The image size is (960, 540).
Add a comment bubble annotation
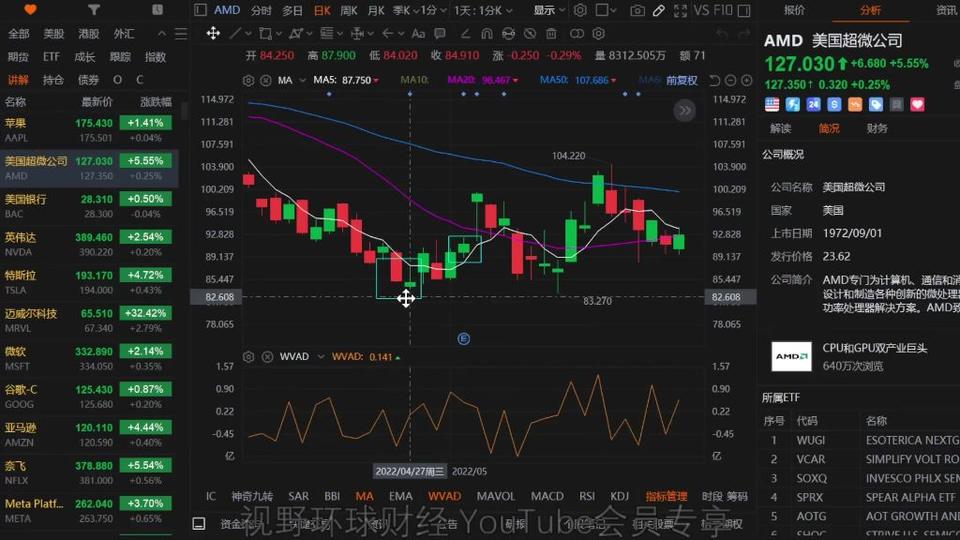[x=440, y=33]
